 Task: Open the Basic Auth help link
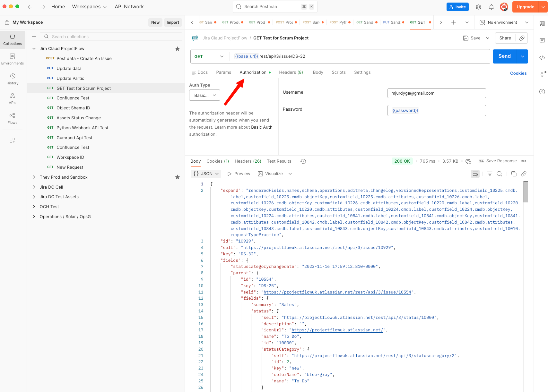[262, 127]
